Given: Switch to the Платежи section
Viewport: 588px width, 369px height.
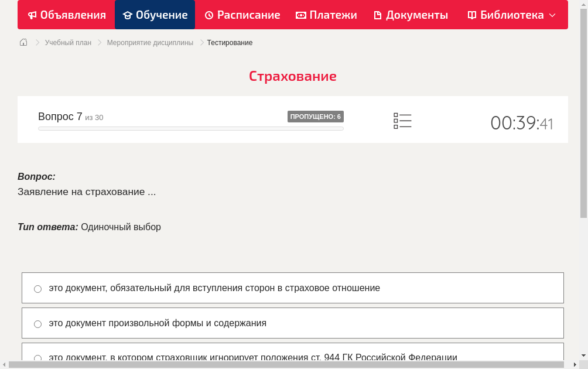Looking at the screenshot, I should click(327, 15).
